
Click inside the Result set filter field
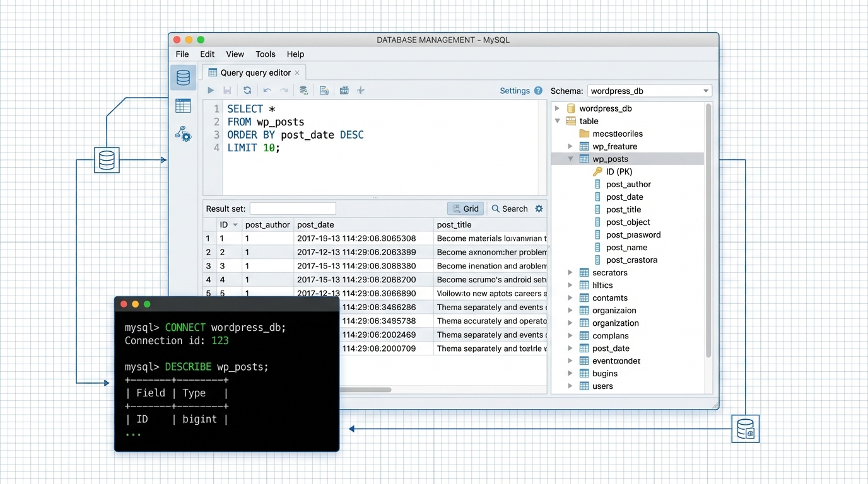(x=292, y=209)
